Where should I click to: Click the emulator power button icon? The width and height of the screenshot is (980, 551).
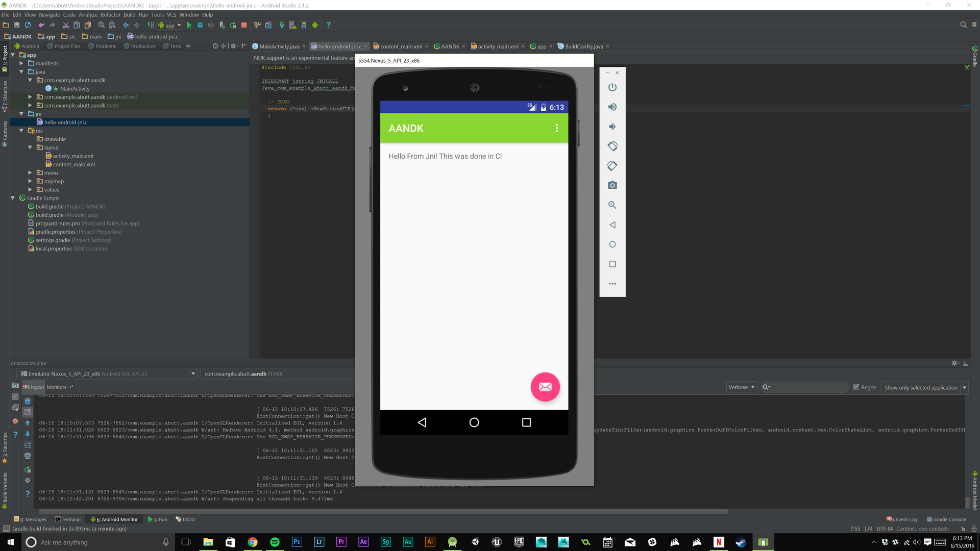(x=612, y=87)
